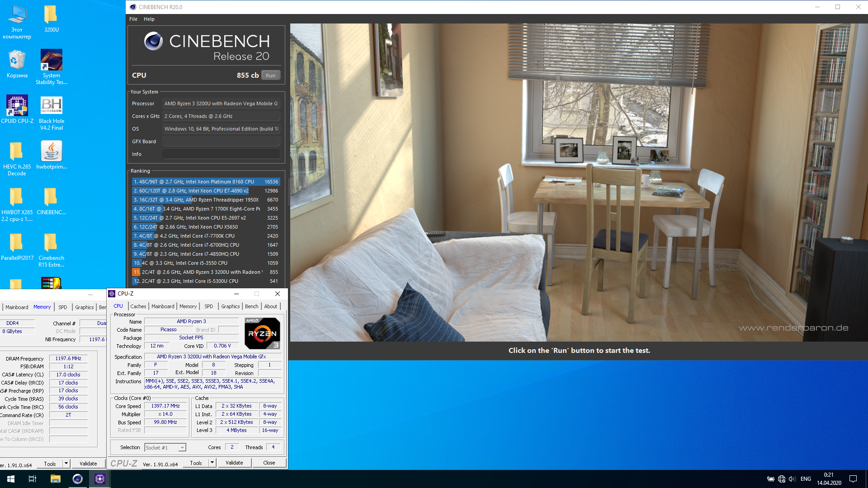Select ranking row Ryzen Threadripper 1950X

click(206, 200)
